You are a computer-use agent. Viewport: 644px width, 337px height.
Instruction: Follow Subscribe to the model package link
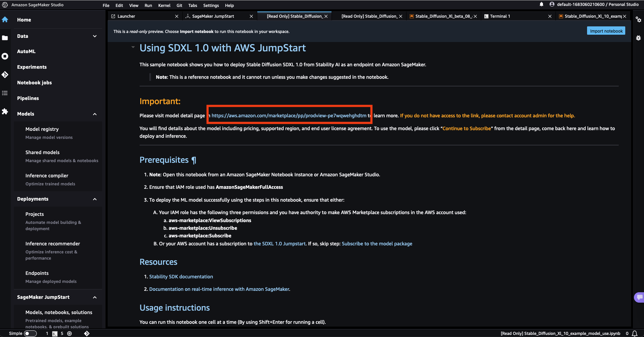[x=377, y=244]
